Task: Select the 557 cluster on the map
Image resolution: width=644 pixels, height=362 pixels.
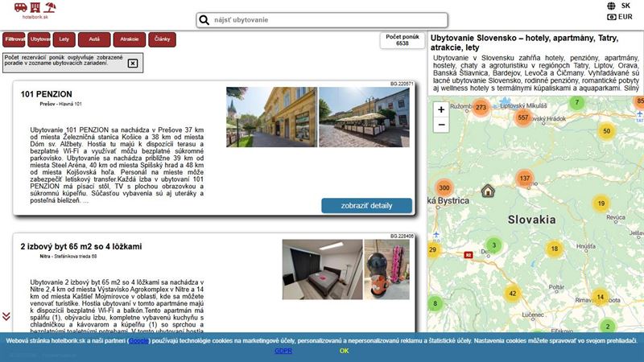Action: (522, 117)
